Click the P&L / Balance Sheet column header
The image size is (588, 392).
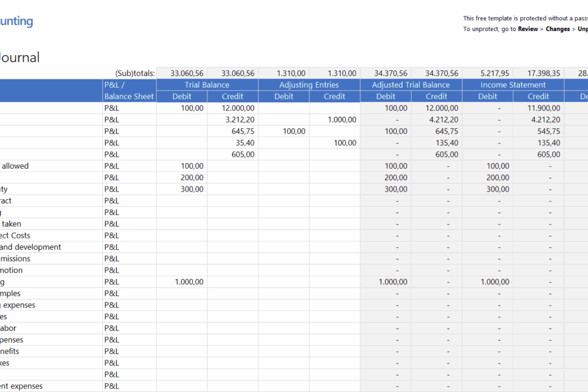point(128,90)
